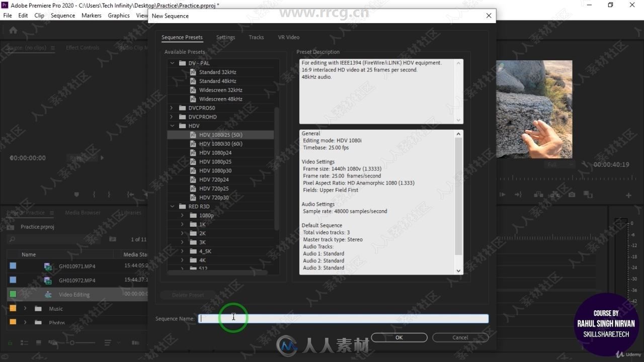Select the HDV 1080p24 preset
The height and width of the screenshot is (362, 644).
coord(215,153)
